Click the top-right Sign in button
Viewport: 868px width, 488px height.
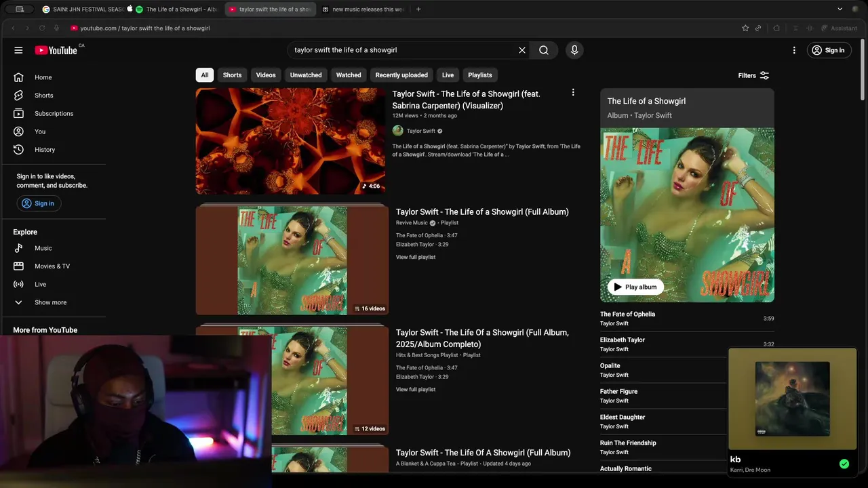tap(829, 50)
